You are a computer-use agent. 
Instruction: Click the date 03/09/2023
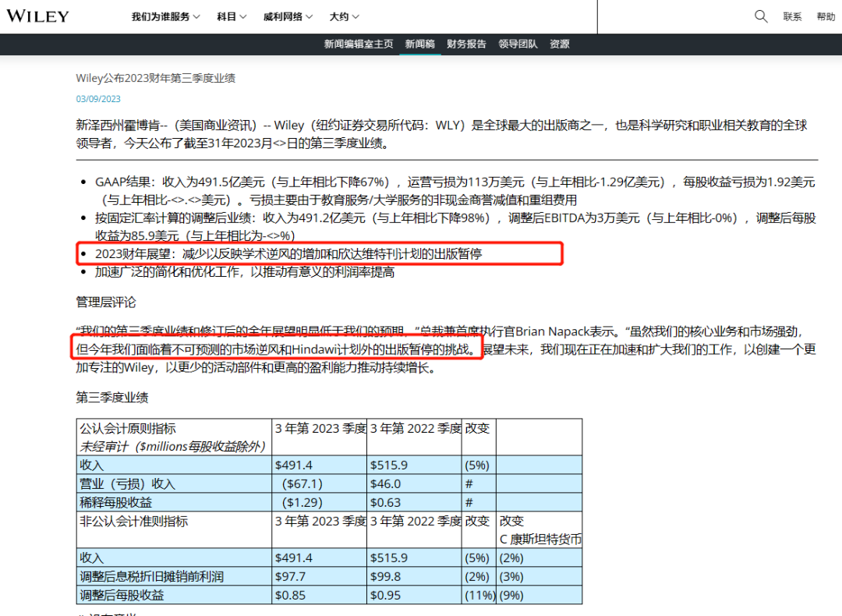98,99
